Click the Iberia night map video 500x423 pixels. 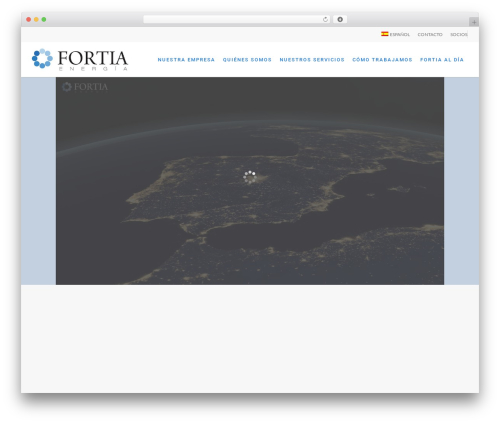pyautogui.click(x=250, y=181)
